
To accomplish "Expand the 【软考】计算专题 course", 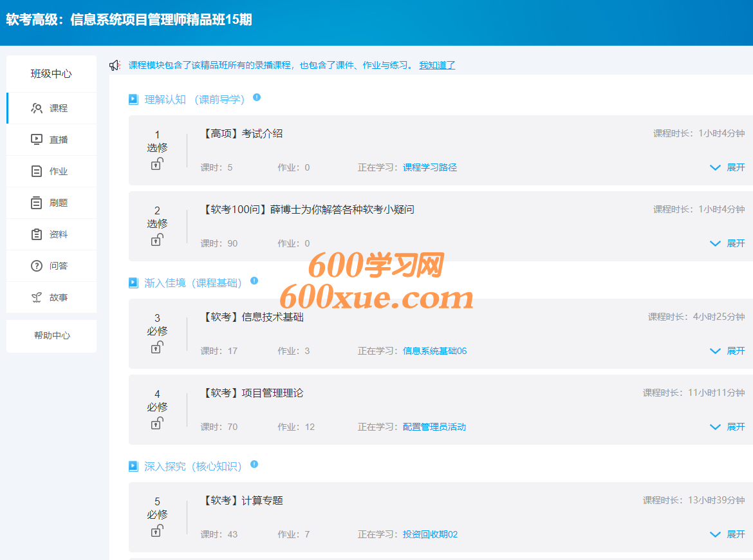I will coord(727,534).
